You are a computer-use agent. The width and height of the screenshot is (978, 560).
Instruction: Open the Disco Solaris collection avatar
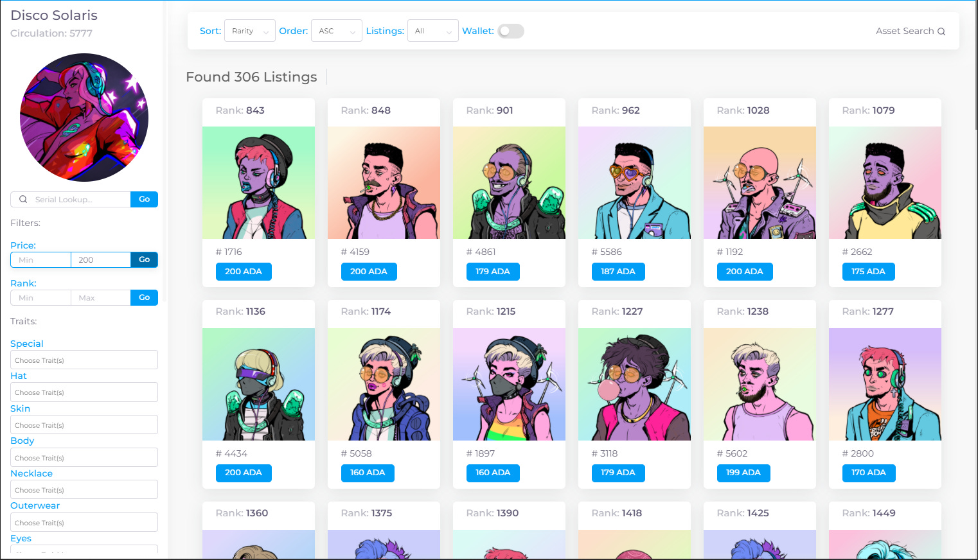pos(84,118)
